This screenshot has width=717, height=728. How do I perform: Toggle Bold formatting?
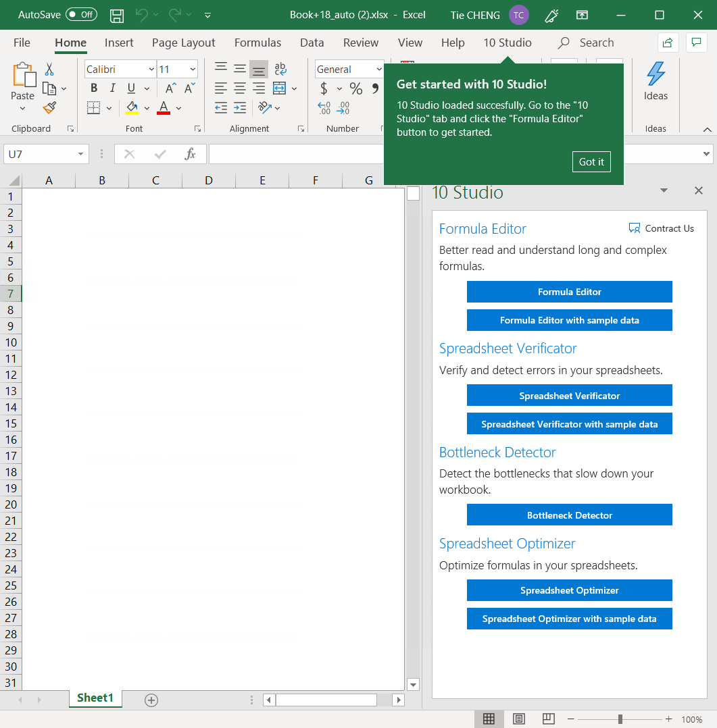[x=94, y=88]
